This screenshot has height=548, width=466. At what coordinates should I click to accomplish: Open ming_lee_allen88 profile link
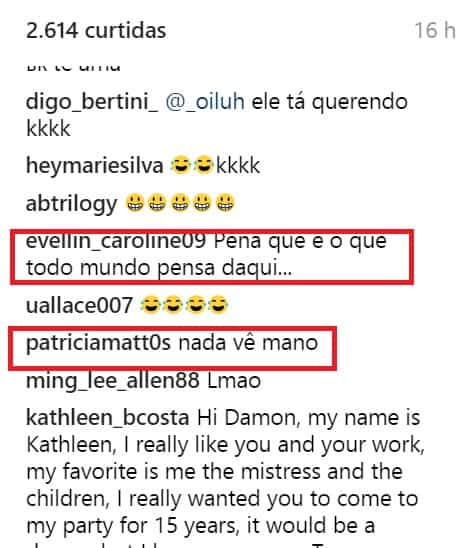(113, 381)
